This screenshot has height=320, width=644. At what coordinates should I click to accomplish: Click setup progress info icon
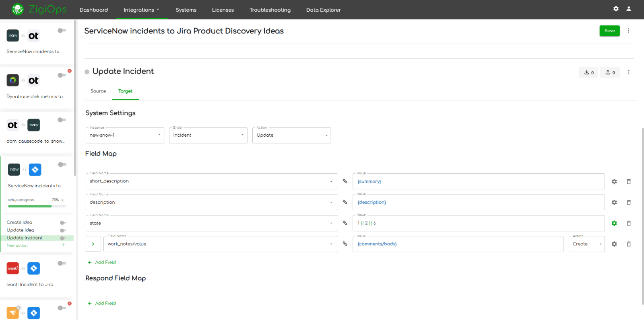pyautogui.click(x=62, y=200)
